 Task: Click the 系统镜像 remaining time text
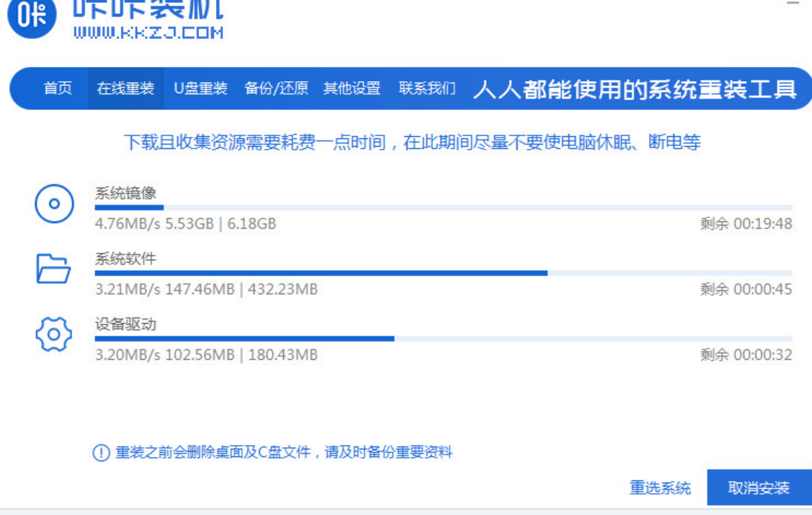click(x=746, y=224)
